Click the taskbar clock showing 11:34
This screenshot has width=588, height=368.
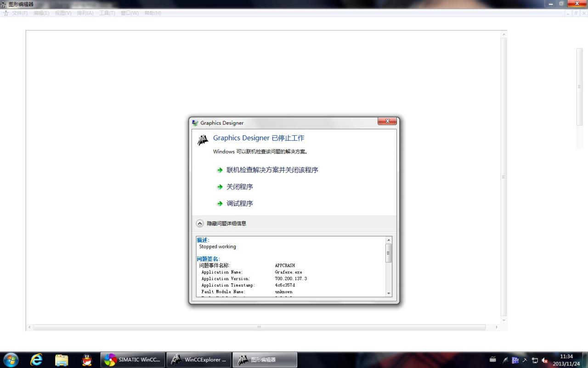[565, 360]
